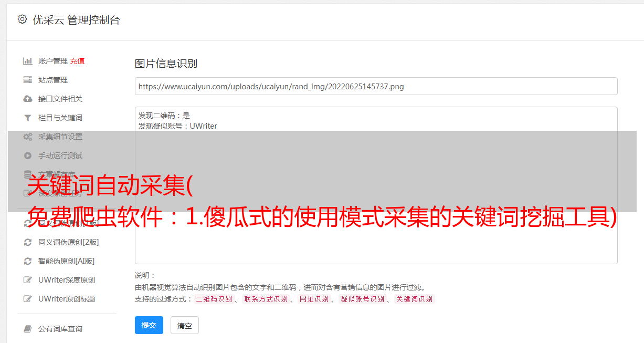Open UWriter原创标题 in the sidebar
This screenshot has height=343, width=644.
(x=67, y=299)
